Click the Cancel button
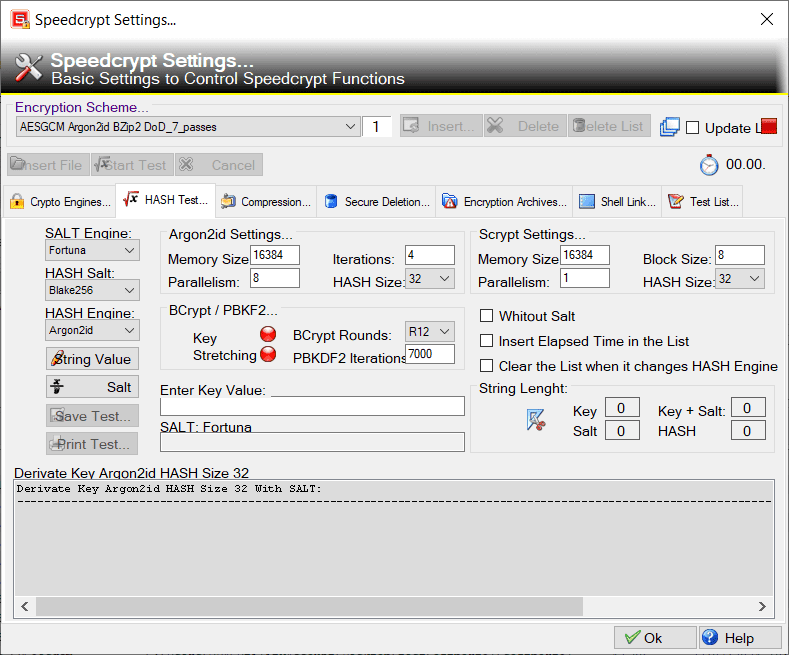 [x=219, y=165]
